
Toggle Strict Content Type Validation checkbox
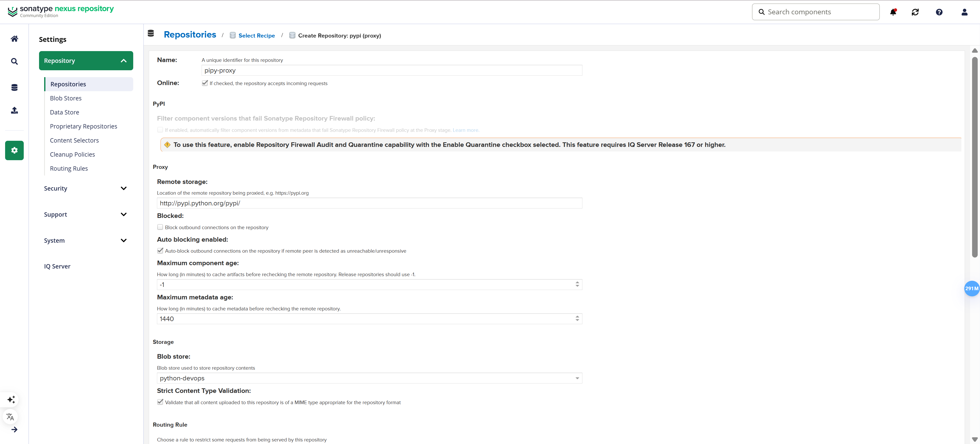[x=160, y=402]
